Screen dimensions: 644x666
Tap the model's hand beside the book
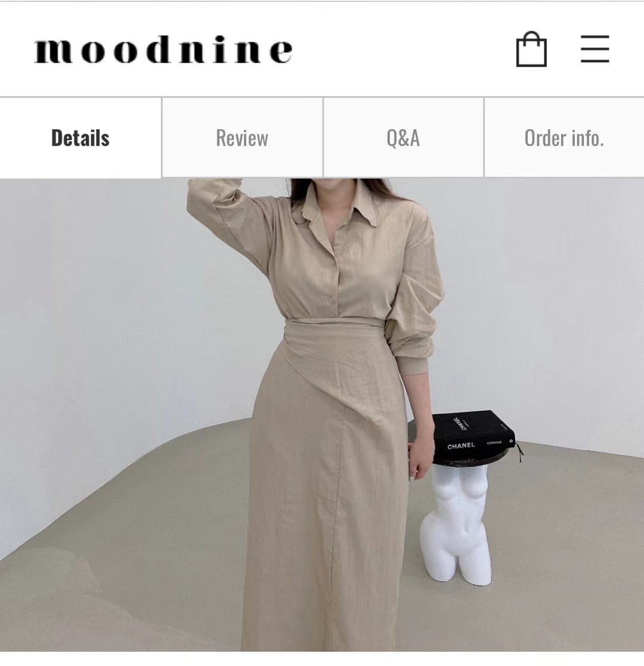point(420,459)
